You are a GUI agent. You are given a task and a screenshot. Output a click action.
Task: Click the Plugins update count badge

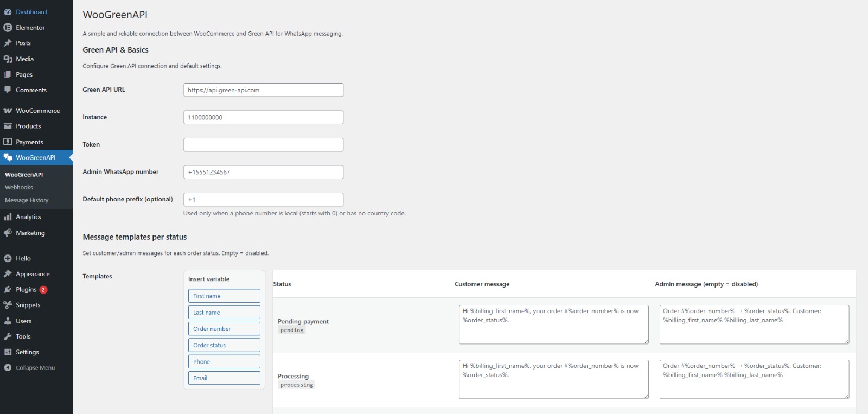click(x=43, y=290)
